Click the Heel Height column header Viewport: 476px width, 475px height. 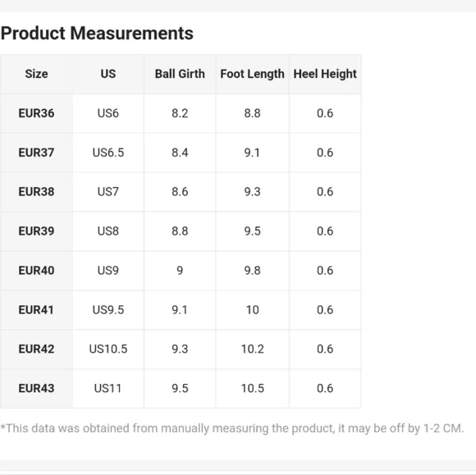pos(325,74)
